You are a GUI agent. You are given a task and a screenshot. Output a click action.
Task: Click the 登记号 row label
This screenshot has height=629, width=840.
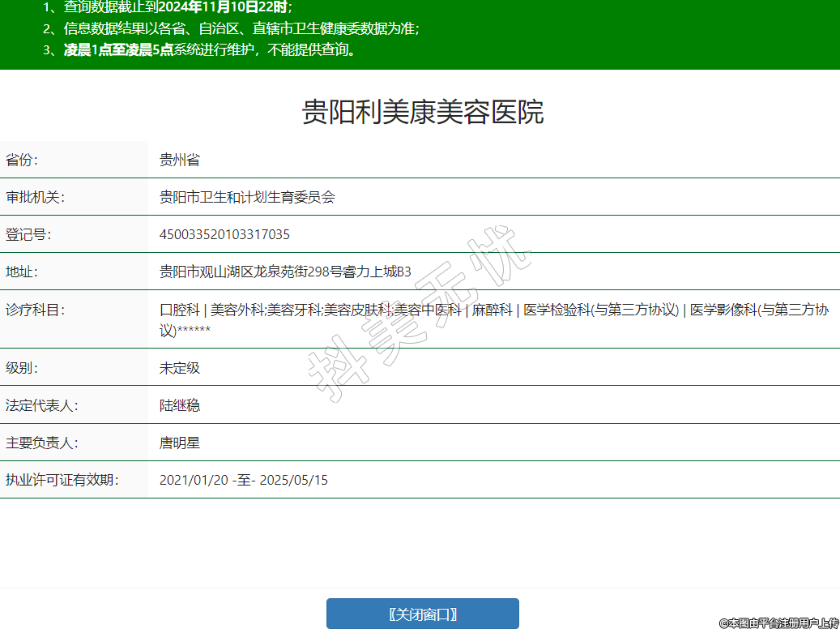[28, 235]
